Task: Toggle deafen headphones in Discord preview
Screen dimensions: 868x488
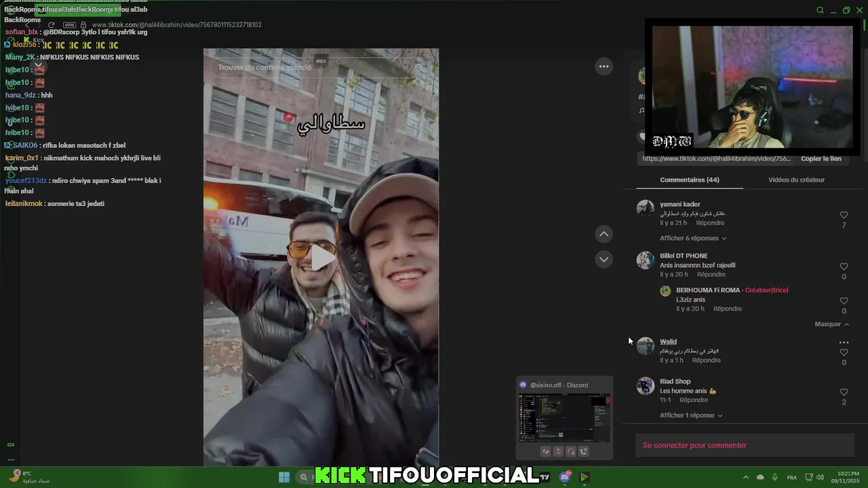Action: click(x=571, y=451)
